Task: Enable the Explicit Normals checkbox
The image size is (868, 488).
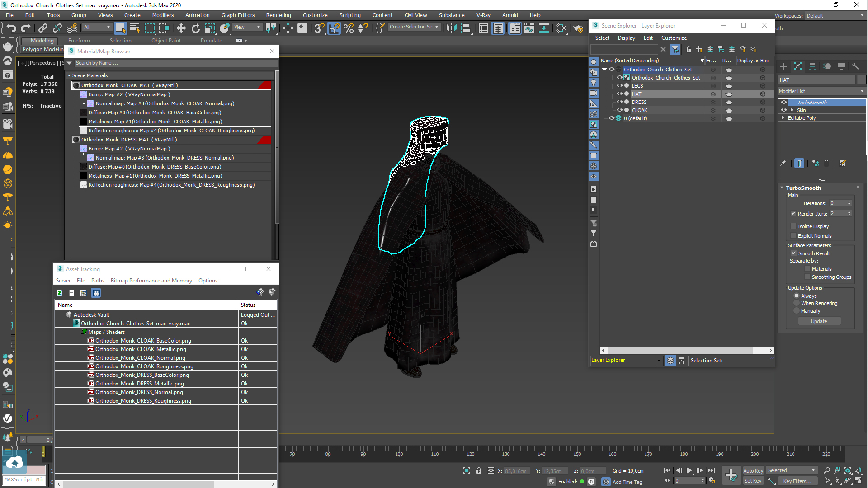Action: (x=793, y=236)
